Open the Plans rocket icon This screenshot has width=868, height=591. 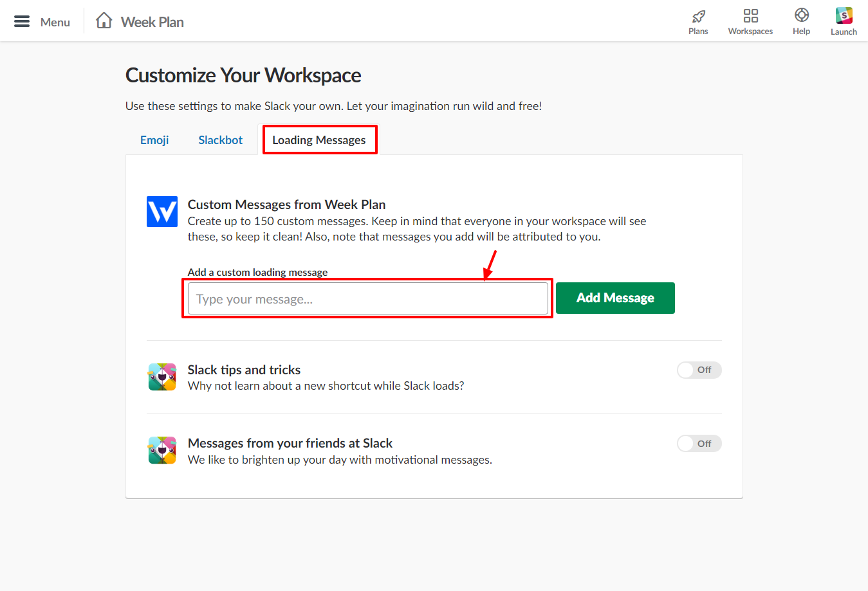tap(698, 16)
